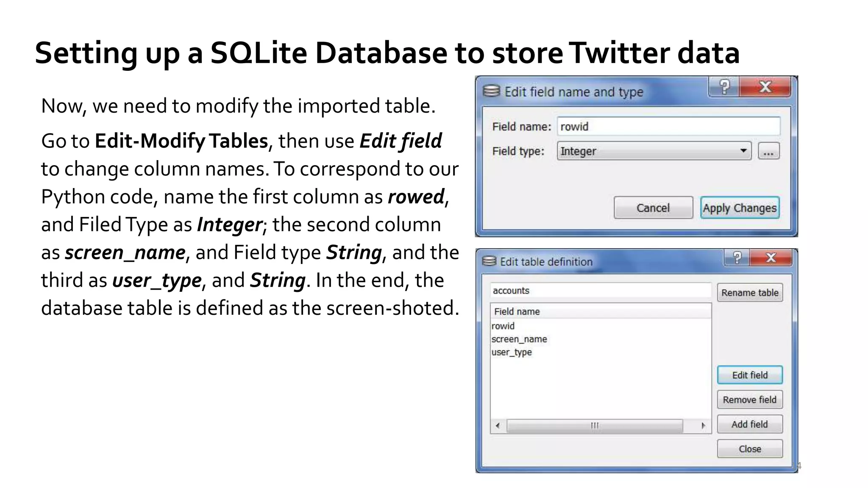This screenshot has width=868, height=488.
Task: Click Apply Changes button
Action: 740,208
